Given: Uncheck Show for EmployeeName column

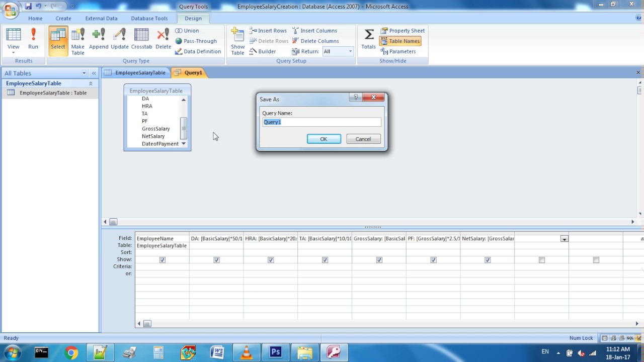Looking at the screenshot, I should point(162,260).
